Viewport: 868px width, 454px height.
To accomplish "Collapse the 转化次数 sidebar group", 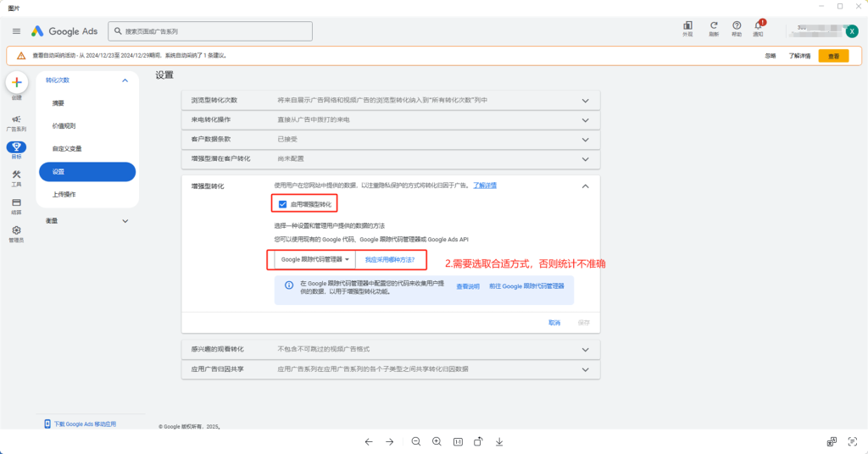I will click(125, 80).
